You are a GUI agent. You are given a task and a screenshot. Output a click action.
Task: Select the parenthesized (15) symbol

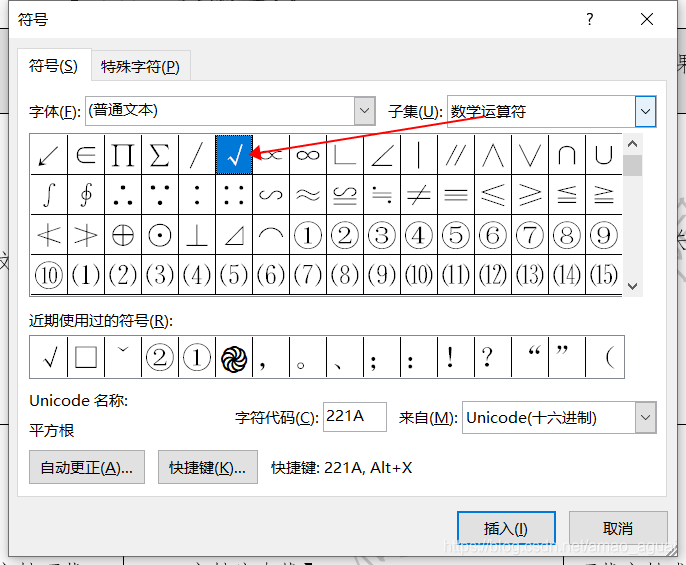coord(604,275)
